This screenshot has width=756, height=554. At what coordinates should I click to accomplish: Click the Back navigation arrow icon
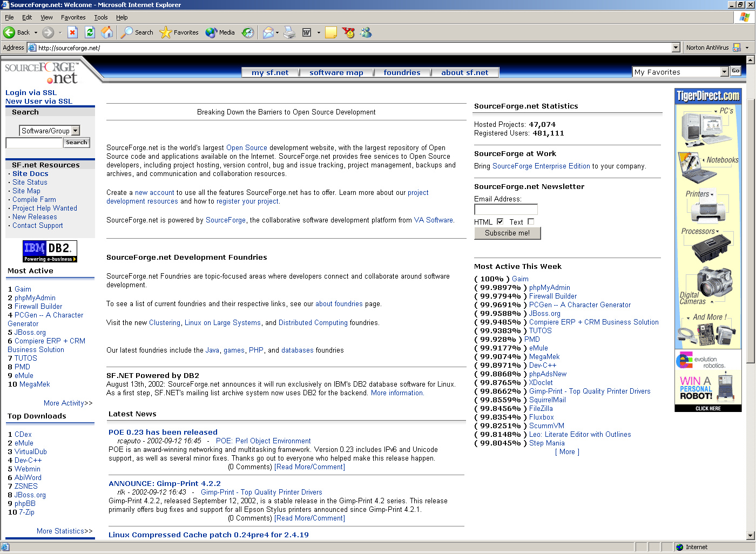(9, 32)
